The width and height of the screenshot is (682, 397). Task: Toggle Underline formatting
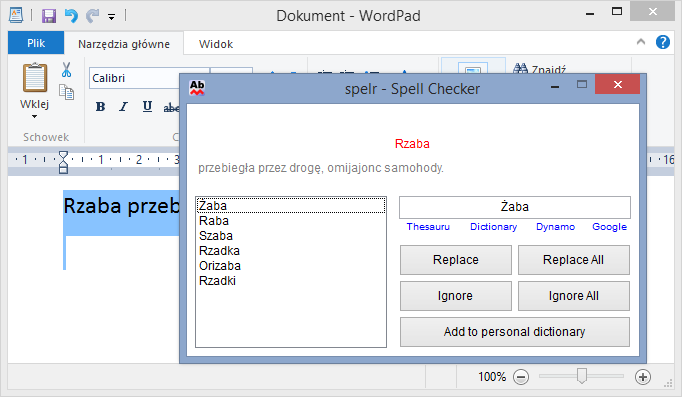(x=147, y=107)
